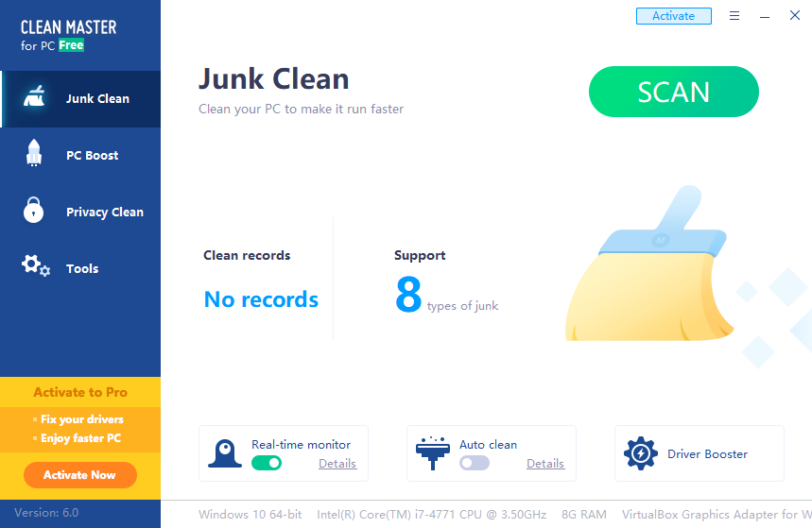Click the PC Boost rocket icon

tap(34, 155)
